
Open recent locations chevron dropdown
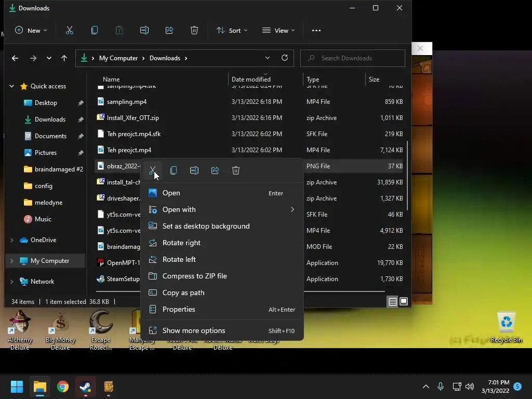click(x=49, y=58)
